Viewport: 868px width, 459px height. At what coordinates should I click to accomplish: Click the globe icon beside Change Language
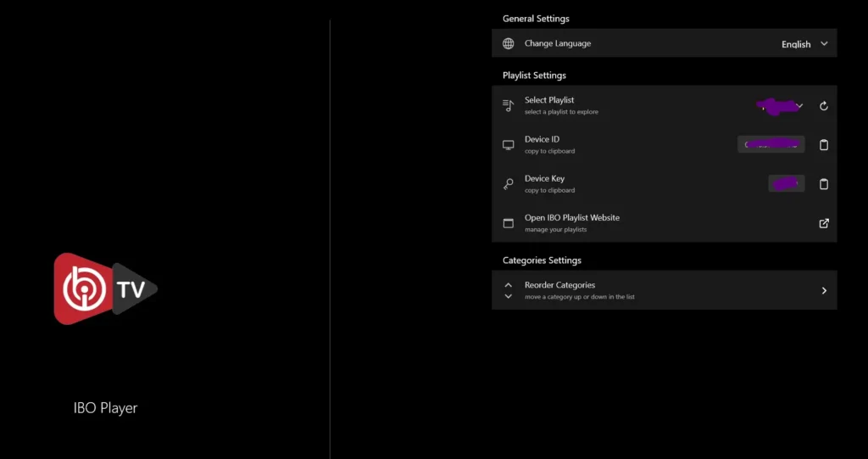[509, 44]
